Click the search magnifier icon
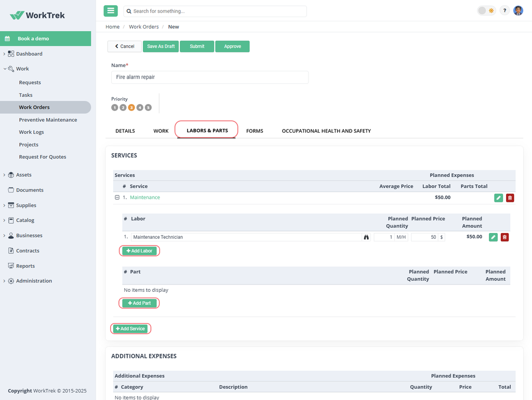The height and width of the screenshot is (400, 532). pos(129,11)
